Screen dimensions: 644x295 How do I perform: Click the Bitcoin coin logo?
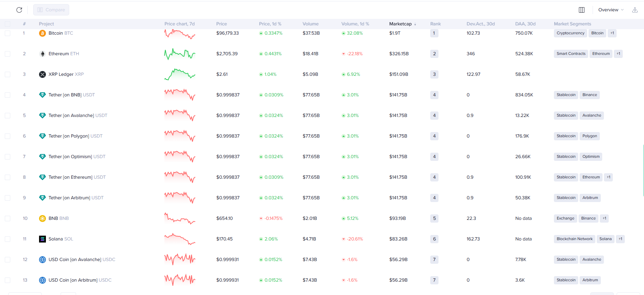42,33
